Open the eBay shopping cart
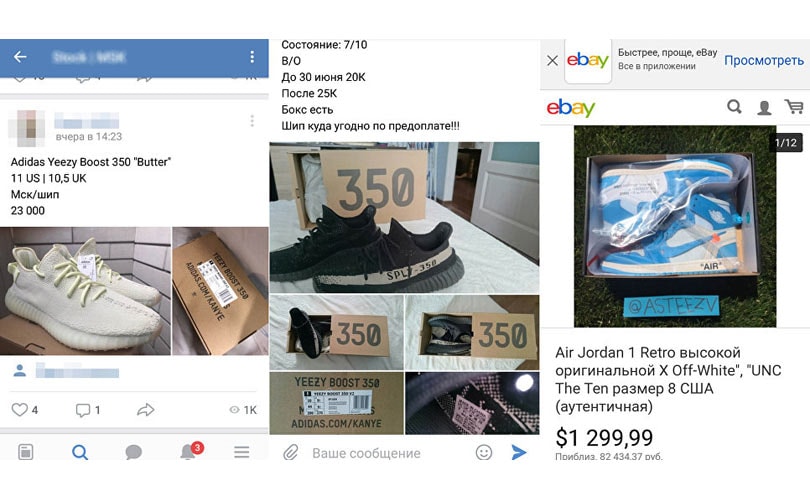 (794, 107)
